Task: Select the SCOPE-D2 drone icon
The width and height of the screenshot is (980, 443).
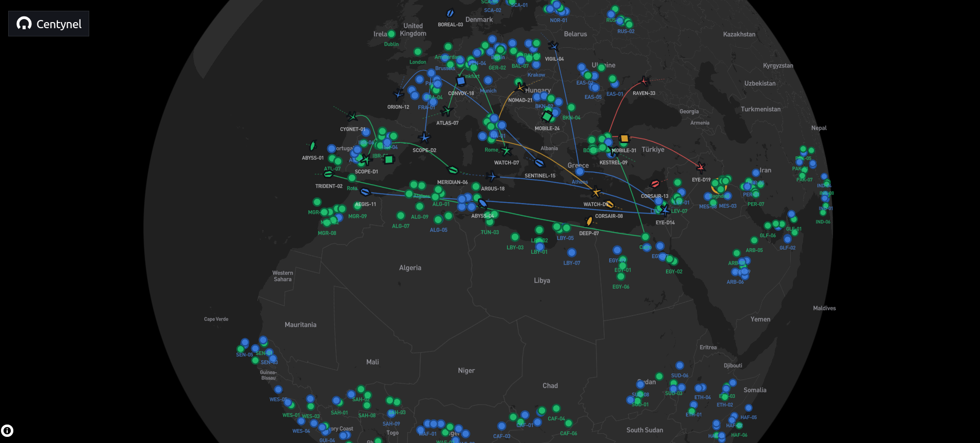Action: click(424, 137)
